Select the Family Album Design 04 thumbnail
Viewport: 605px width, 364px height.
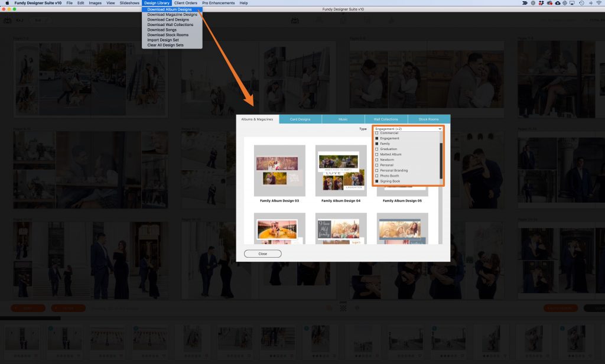click(341, 171)
